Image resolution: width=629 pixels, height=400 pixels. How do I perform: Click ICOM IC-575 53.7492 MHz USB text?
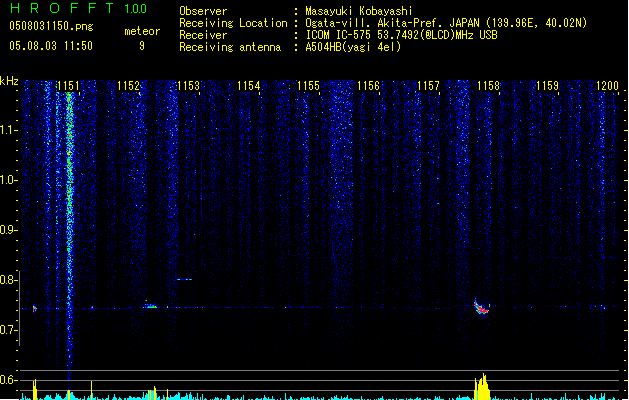[402, 35]
